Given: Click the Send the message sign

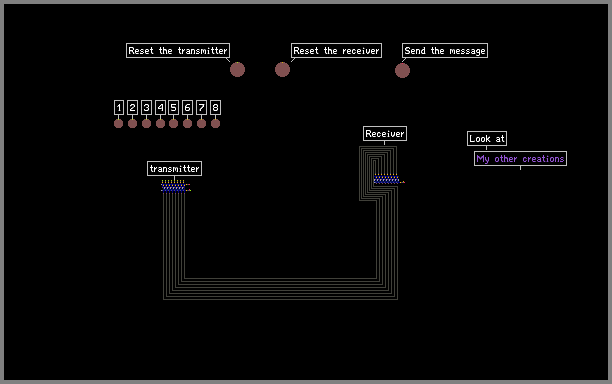Looking at the screenshot, I should pos(445,50).
